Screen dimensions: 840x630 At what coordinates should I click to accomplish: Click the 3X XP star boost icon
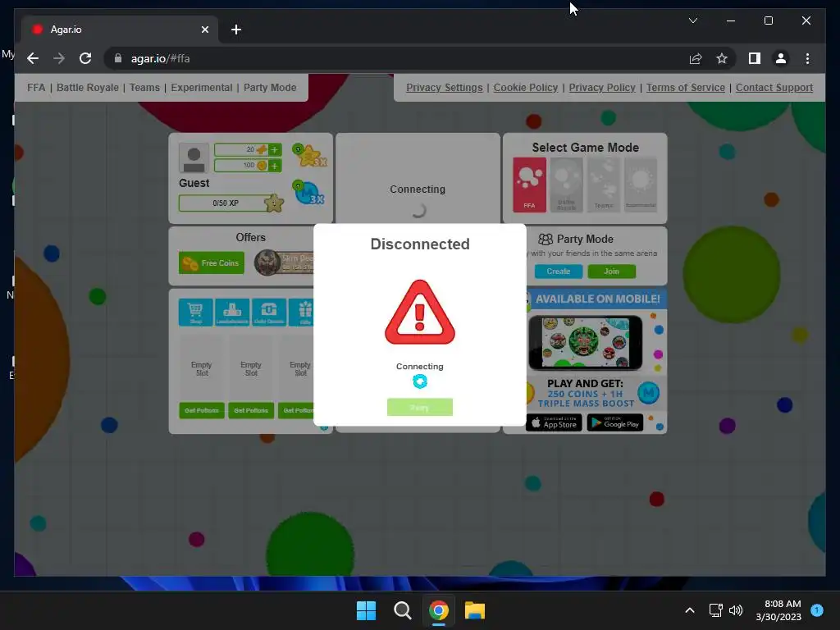[x=309, y=155]
